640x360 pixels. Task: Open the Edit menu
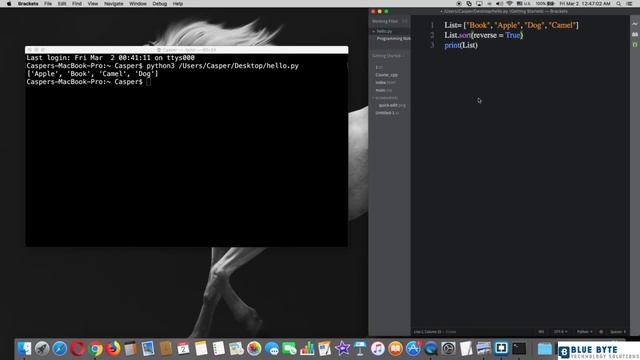click(x=62, y=4)
